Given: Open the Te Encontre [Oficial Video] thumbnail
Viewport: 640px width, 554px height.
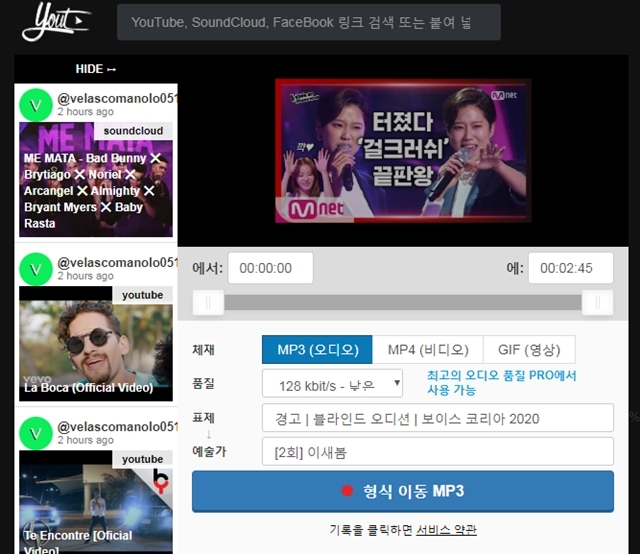Looking at the screenshot, I should coord(96,502).
